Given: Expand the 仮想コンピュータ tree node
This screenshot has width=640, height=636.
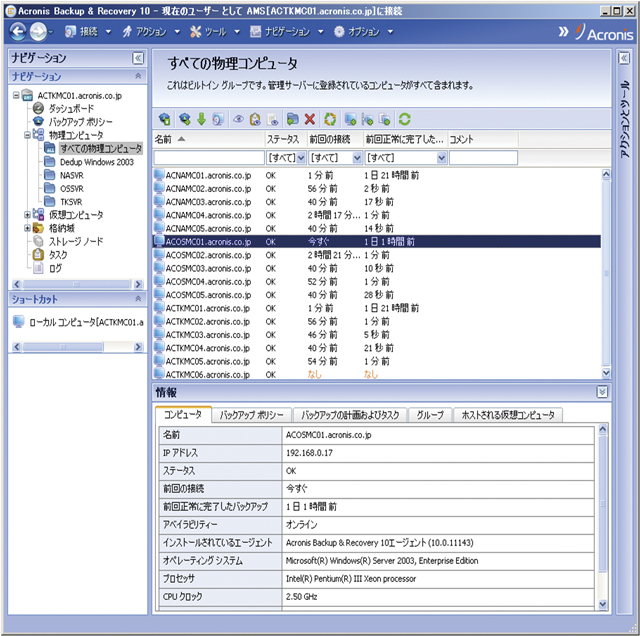Looking at the screenshot, I should click(27, 215).
